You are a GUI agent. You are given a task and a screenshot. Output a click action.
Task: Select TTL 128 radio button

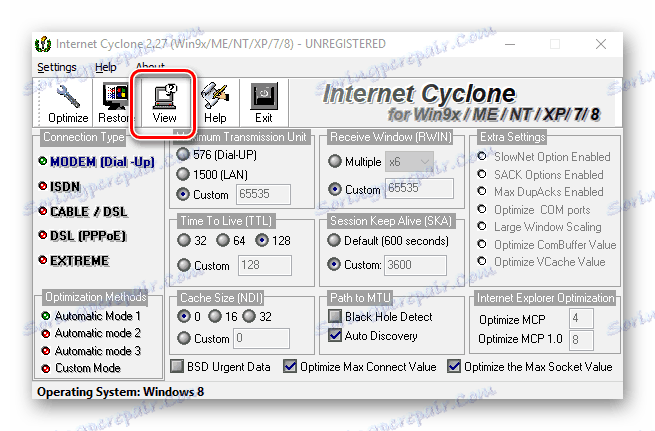pyautogui.click(x=262, y=240)
